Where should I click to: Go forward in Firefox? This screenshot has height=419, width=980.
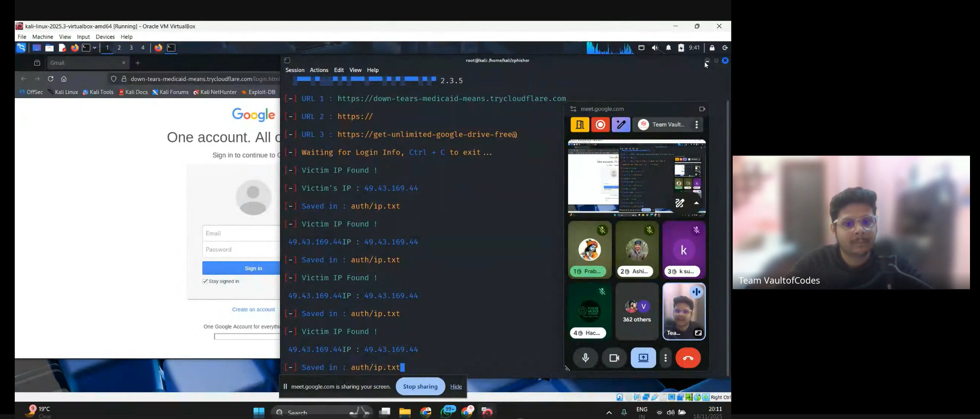[37, 79]
